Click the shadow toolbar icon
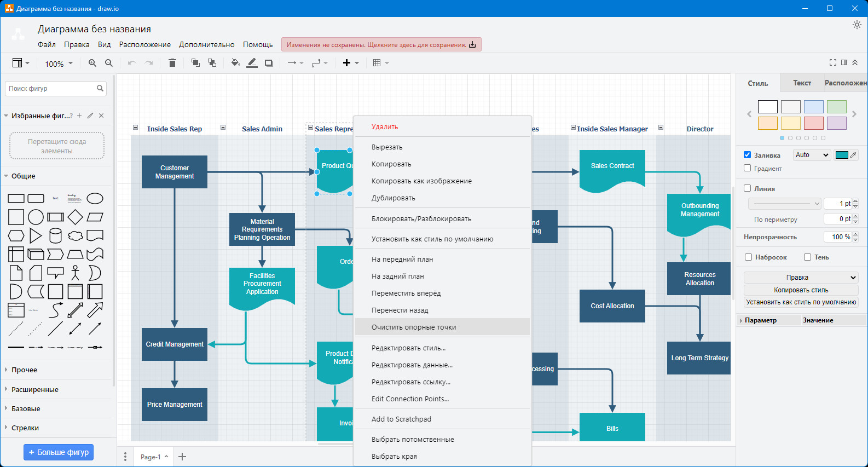 [269, 63]
